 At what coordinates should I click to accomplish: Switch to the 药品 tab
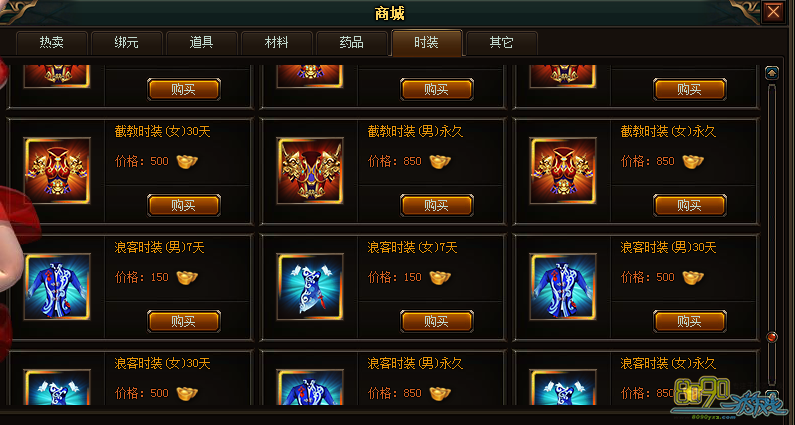click(x=351, y=43)
